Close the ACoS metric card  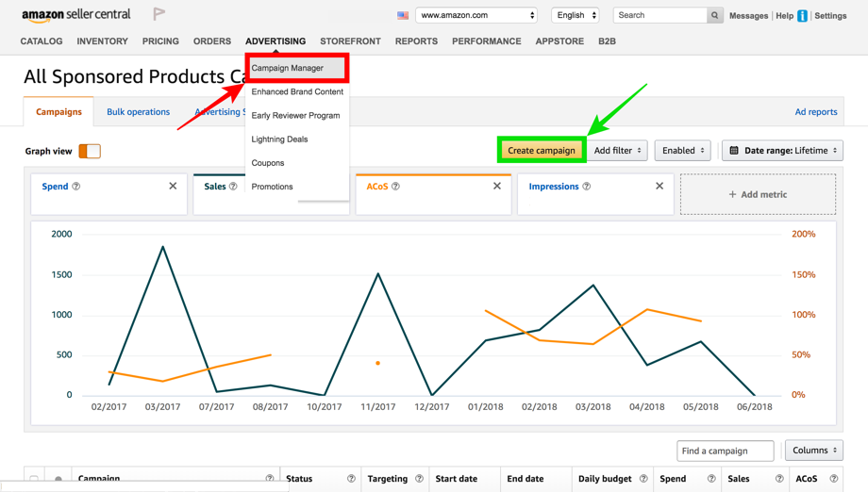[x=497, y=187]
